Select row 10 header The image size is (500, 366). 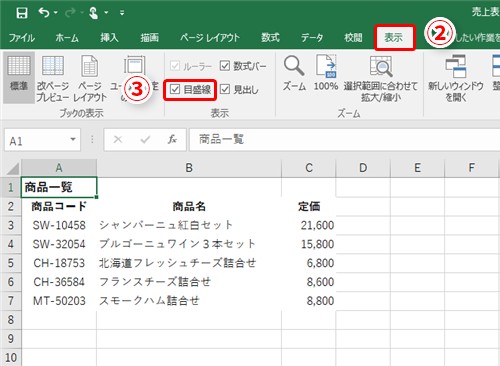pyautogui.click(x=11, y=357)
